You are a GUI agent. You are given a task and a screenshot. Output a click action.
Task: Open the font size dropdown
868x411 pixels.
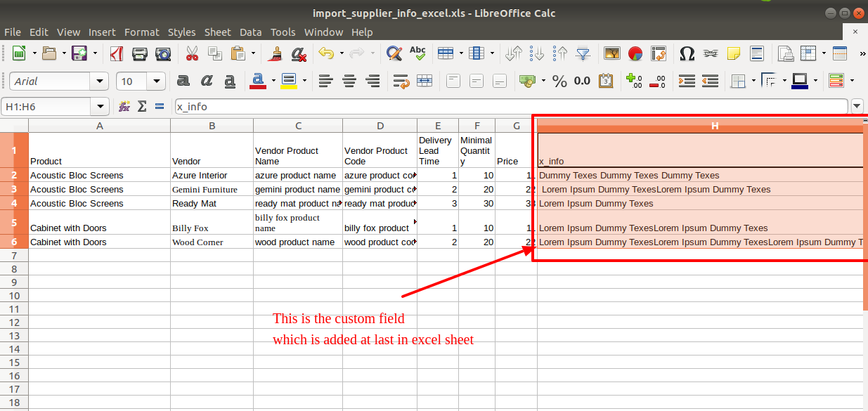click(x=157, y=81)
